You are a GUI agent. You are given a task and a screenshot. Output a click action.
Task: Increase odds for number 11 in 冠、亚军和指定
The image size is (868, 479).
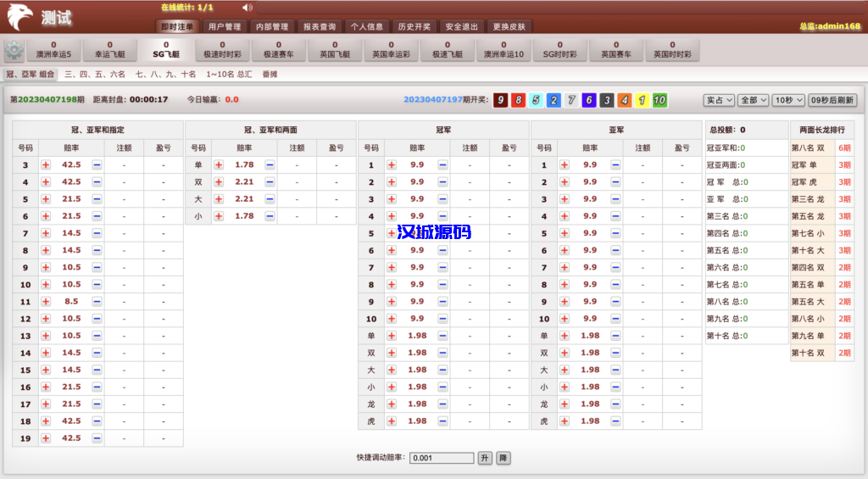[x=46, y=302]
